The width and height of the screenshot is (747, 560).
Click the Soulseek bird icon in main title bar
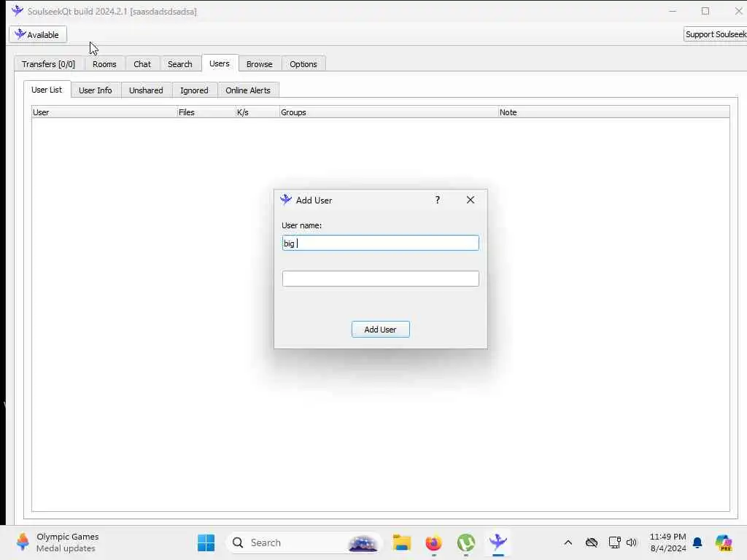pos(18,10)
